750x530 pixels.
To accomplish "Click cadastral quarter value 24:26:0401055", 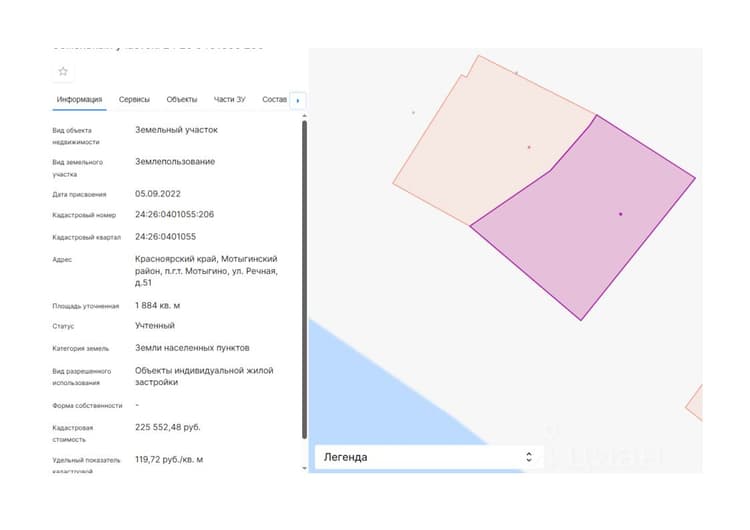I will (x=165, y=237).
